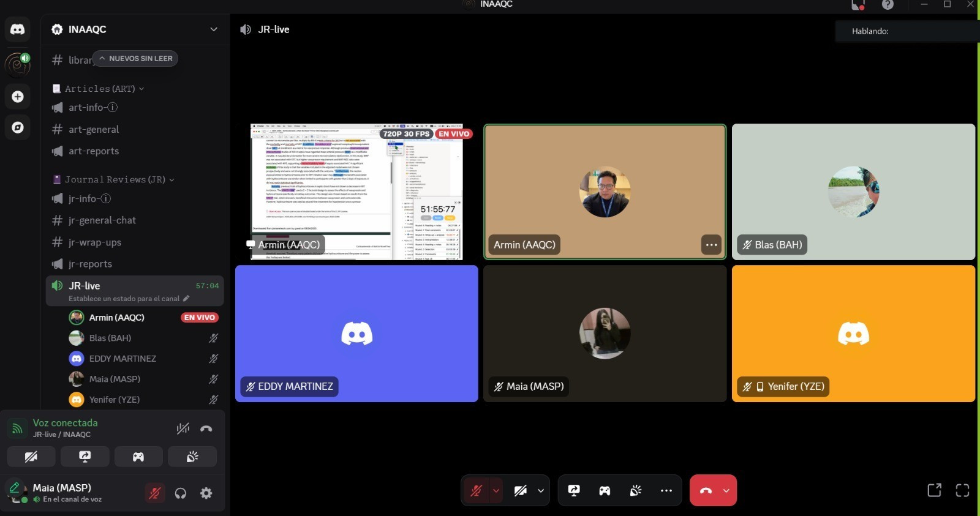
Task: Enter full screen mode for the call
Action: click(962, 490)
